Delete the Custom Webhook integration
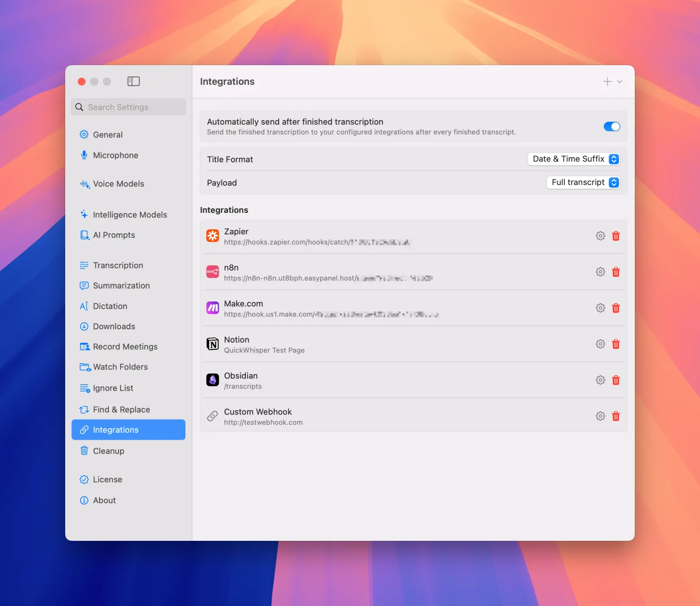The width and height of the screenshot is (700, 606). coord(616,416)
